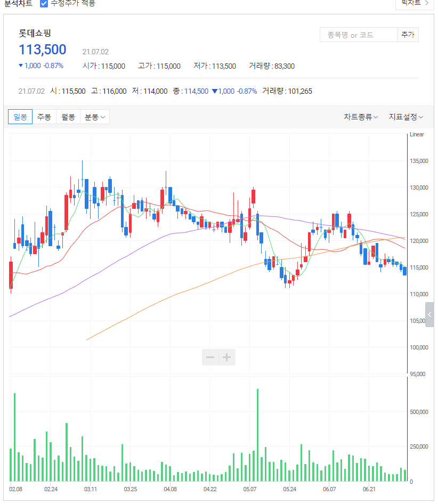438x504 pixels.
Task: Click the 저가: 113,500 value
Action: point(215,66)
